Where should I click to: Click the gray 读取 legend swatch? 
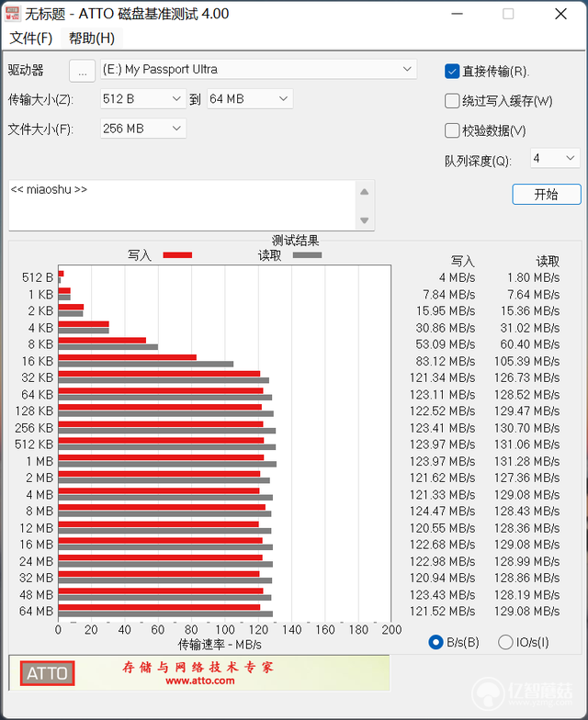307,255
